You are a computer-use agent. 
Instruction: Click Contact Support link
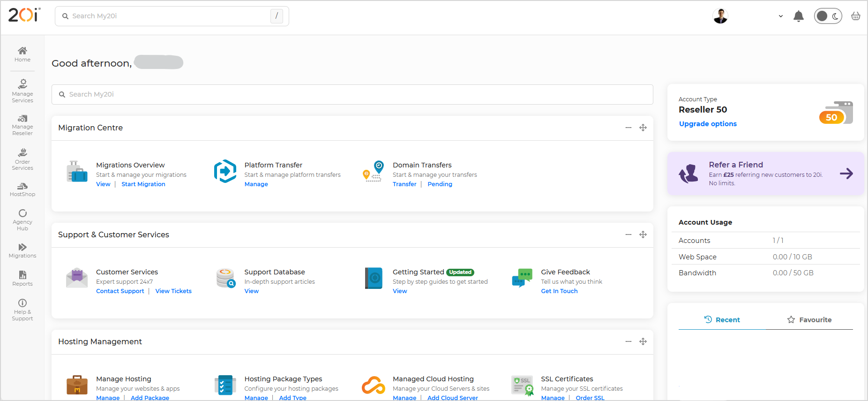[x=120, y=291]
